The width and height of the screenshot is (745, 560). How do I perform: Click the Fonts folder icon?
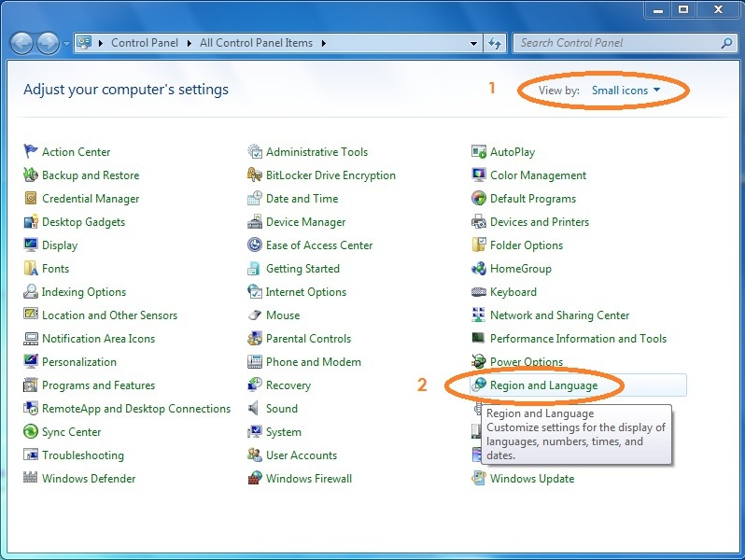31,268
